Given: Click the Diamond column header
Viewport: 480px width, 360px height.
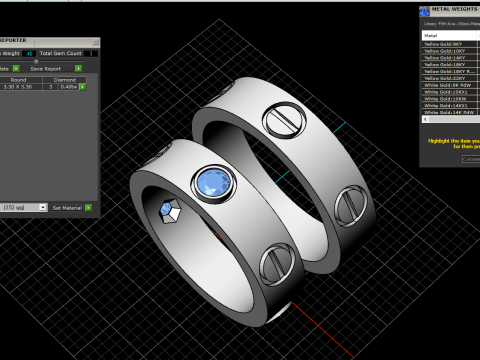Looking at the screenshot, I should coord(65,80).
